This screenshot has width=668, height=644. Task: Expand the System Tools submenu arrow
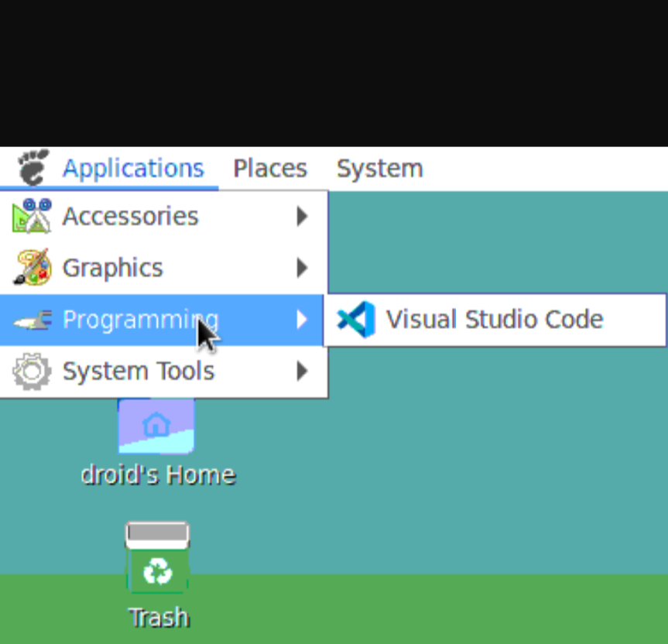point(302,371)
